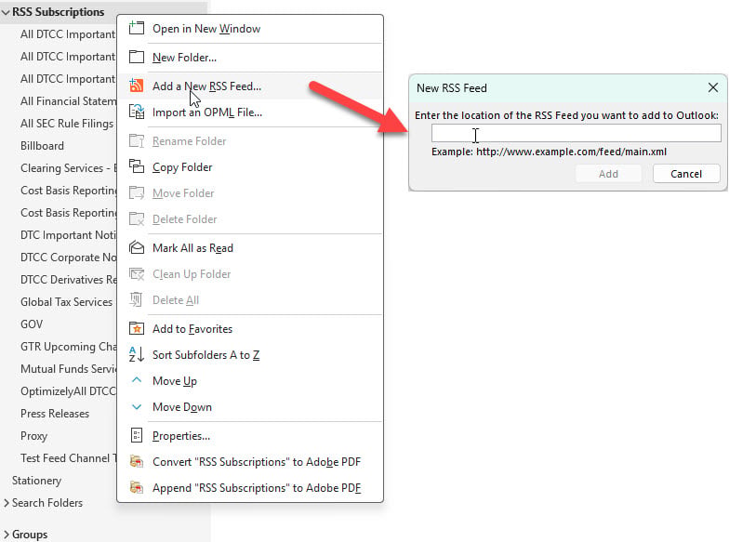The width and height of the screenshot is (756, 542).
Task: Click the Copy Folder icon
Action: 137,166
